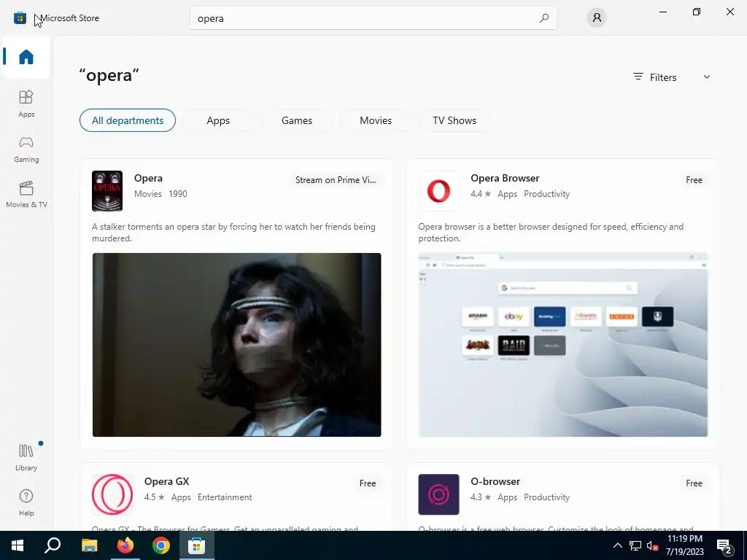Open File Explorer from the taskbar
747x560 pixels.
pos(89,545)
